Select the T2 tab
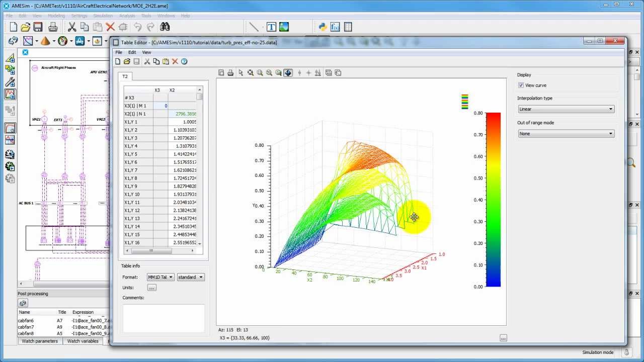 (125, 76)
